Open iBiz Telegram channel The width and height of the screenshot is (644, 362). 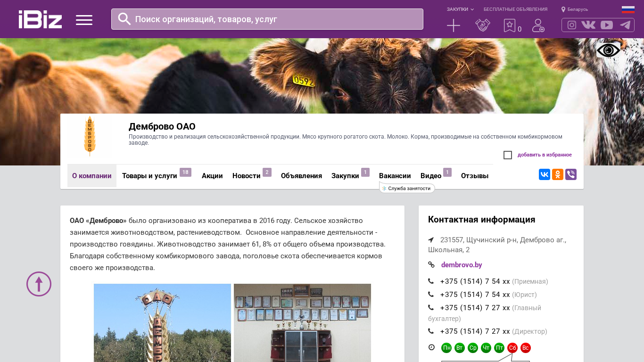coord(625,25)
